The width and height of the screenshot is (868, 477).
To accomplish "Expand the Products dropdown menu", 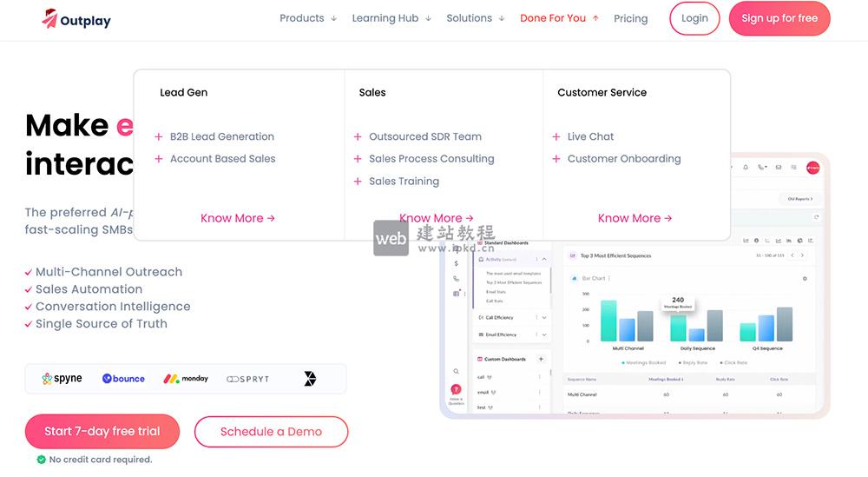I will tap(308, 18).
